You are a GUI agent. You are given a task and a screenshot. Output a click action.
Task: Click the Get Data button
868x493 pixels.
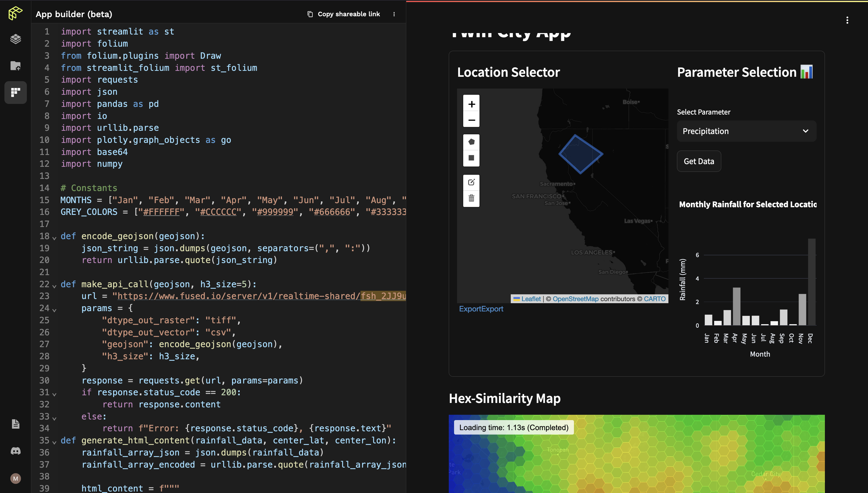tap(699, 161)
